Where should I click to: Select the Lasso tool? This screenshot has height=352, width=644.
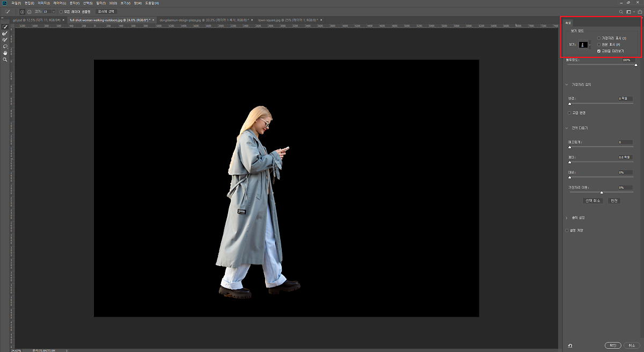5,46
